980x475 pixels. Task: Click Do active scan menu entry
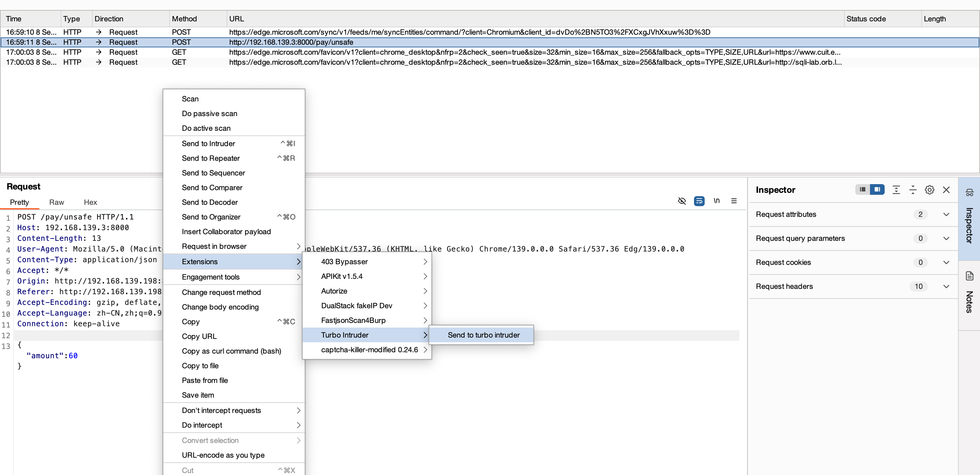coord(234,128)
